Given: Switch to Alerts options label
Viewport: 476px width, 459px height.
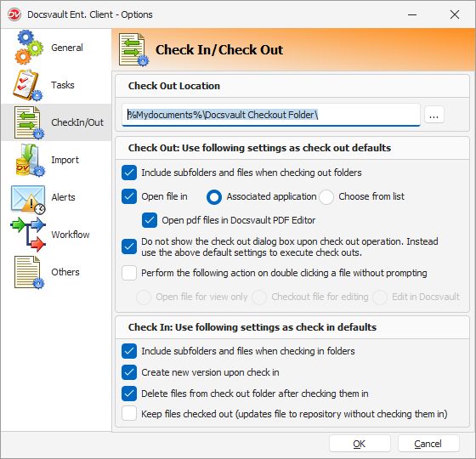Looking at the screenshot, I should tap(63, 197).
